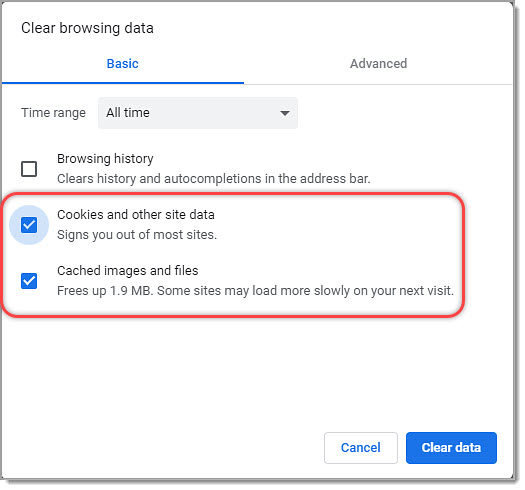Uncheck Cached images and files checkbox
This screenshot has width=525, height=490.
click(29, 281)
